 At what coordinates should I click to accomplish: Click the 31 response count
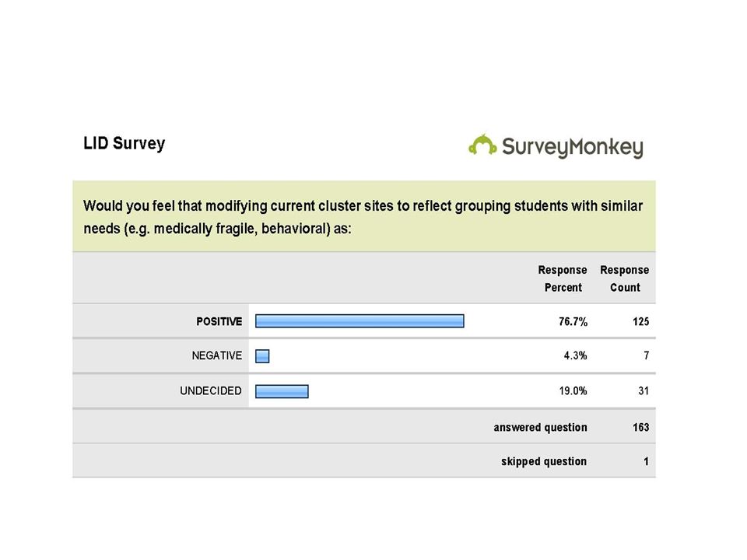[644, 391]
